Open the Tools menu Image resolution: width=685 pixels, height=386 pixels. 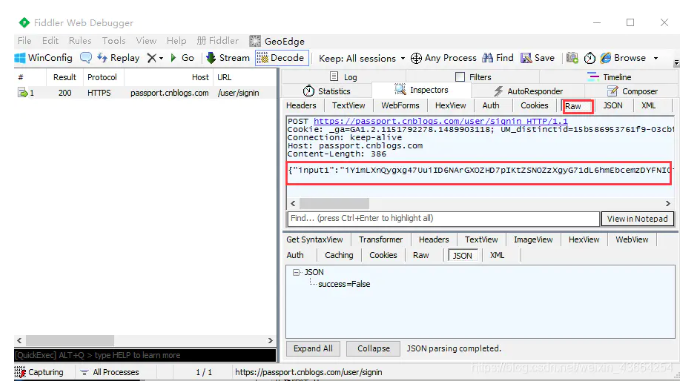[x=114, y=41]
